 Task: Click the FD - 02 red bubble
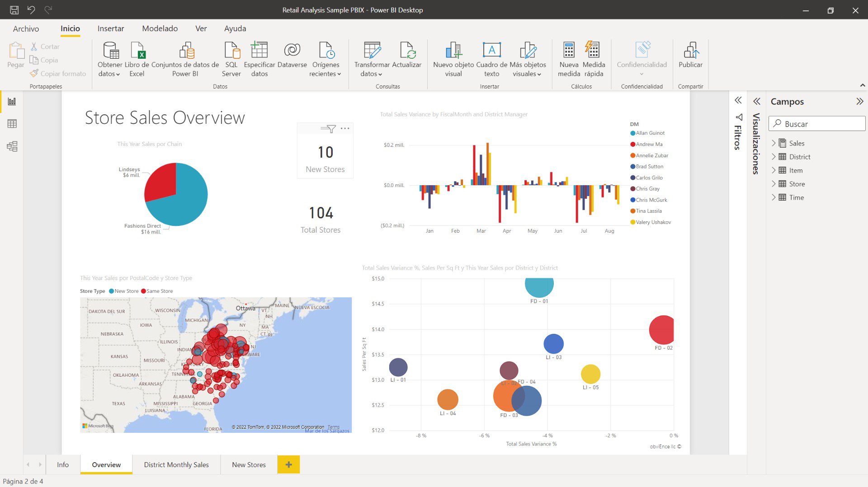click(x=661, y=330)
